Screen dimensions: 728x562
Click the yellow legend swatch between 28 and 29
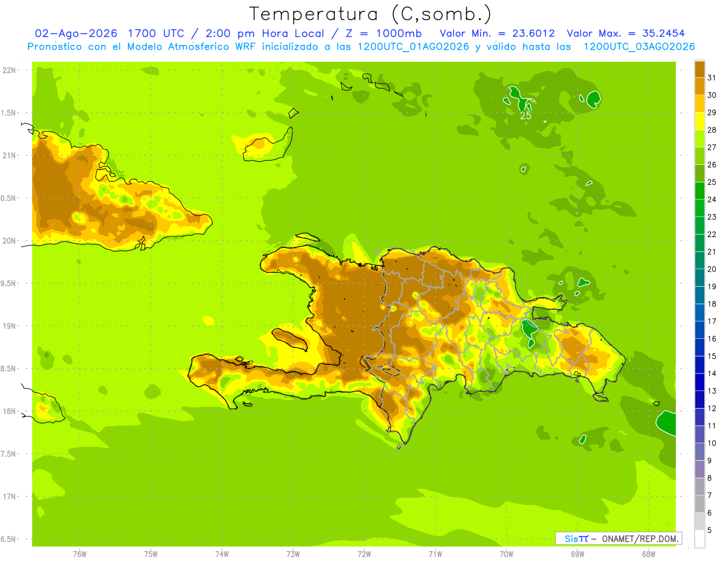coord(699,121)
